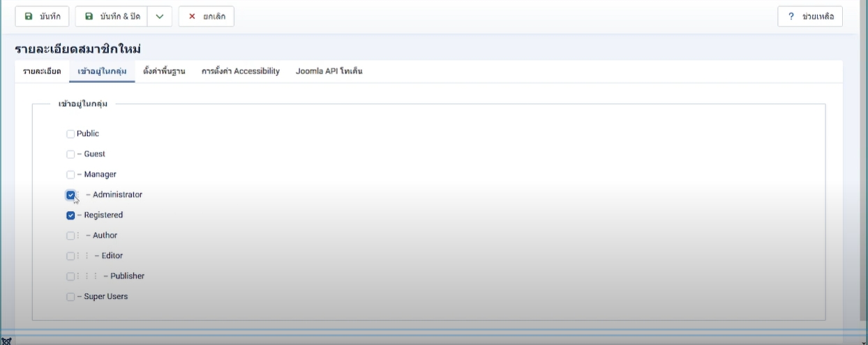Open the การตั้งค่า Accessibility tab
The width and height of the screenshot is (868, 345).
click(x=240, y=71)
